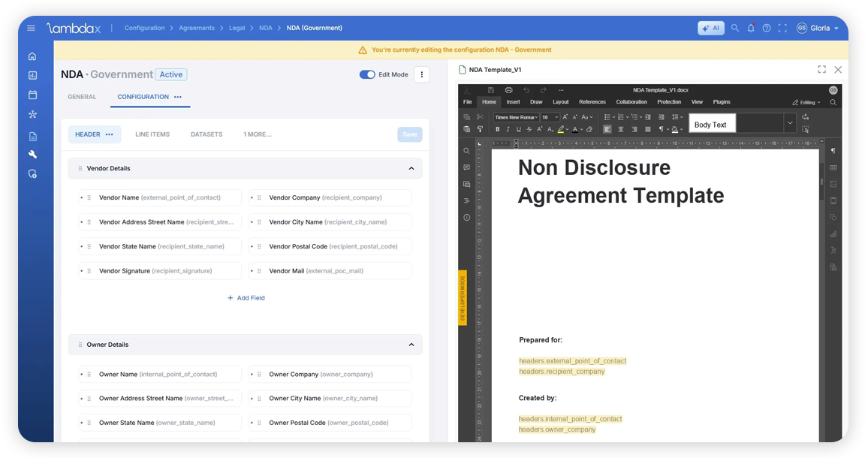The width and height of the screenshot is (868, 458).
Task: Align text right in editor
Action: [634, 130]
